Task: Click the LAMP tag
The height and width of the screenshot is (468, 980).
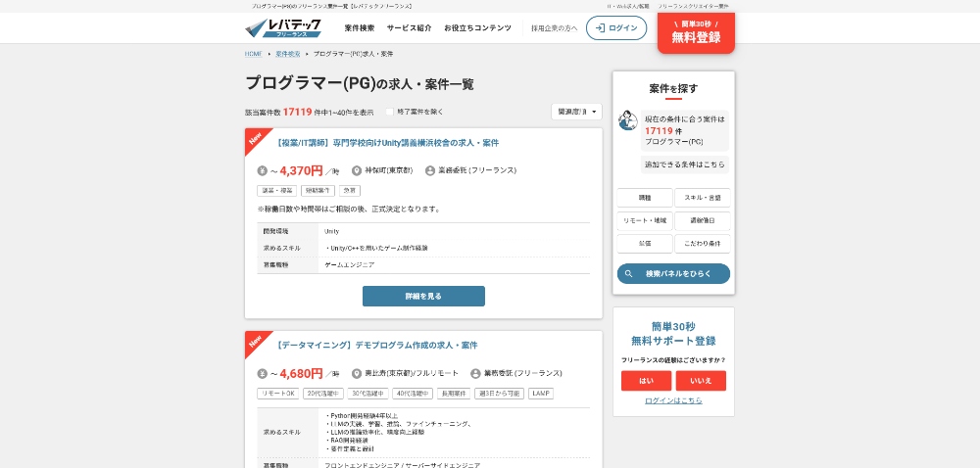Action: tap(541, 394)
